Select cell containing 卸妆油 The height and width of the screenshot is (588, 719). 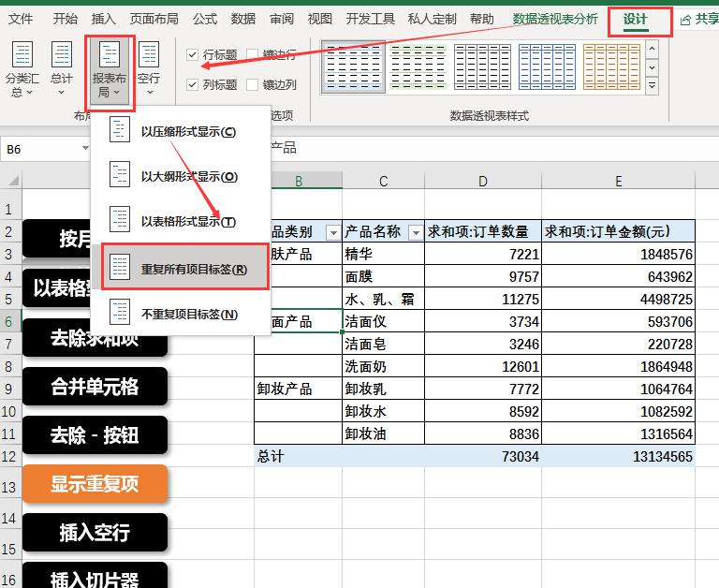(x=383, y=434)
